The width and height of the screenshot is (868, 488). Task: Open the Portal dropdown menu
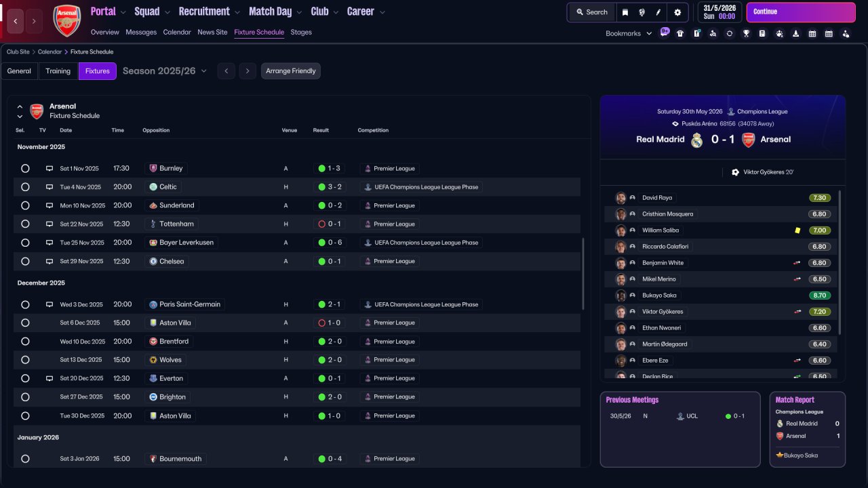click(108, 12)
